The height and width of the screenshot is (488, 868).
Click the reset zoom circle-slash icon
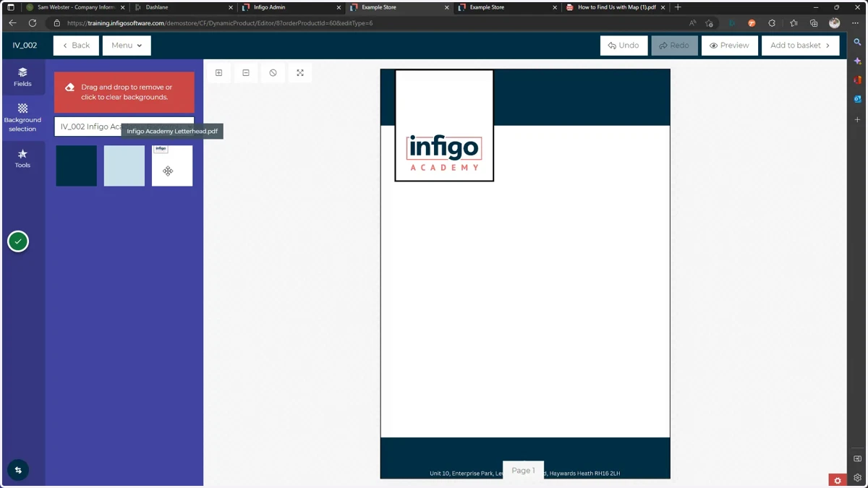[273, 73]
